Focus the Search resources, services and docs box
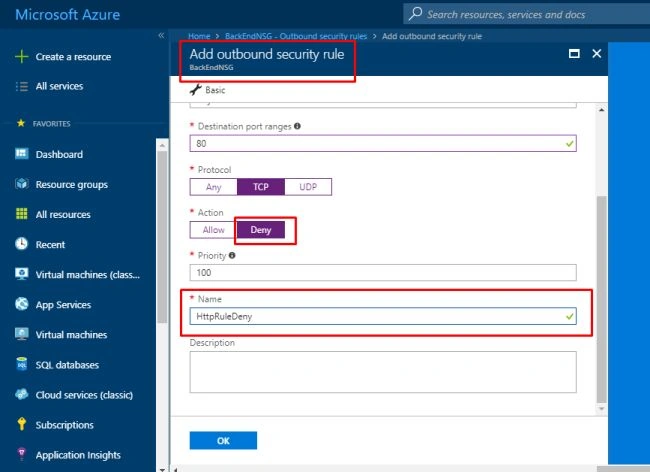This screenshot has height=472, width=650. pos(526,14)
